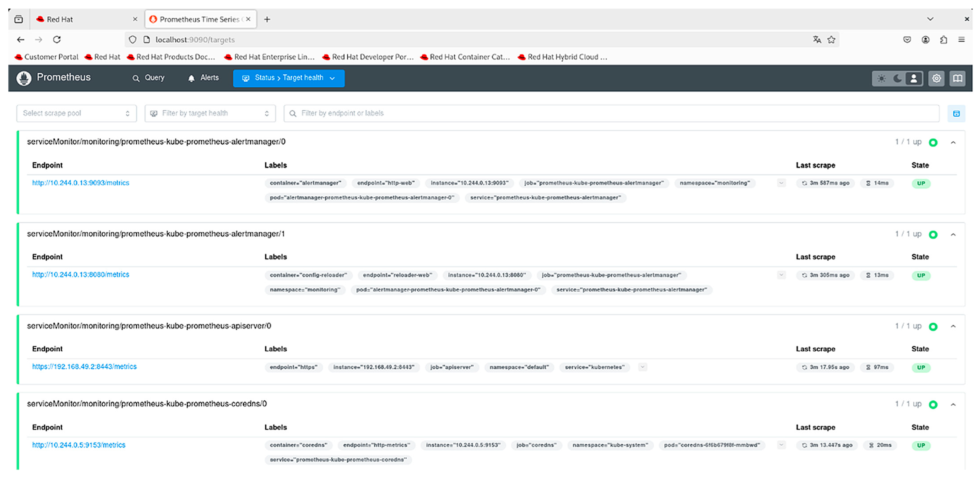
Task: Open the browser extensions puzzle icon
Action: 944,40
